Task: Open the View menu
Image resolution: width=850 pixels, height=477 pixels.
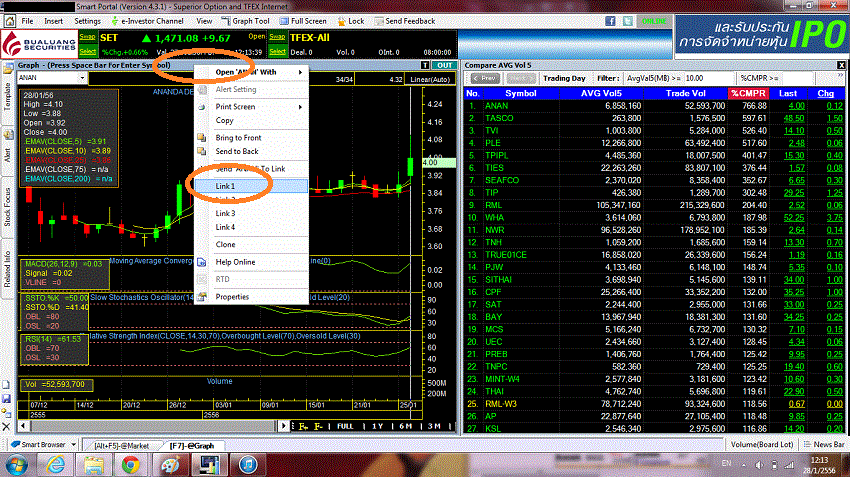Action: pos(204,21)
